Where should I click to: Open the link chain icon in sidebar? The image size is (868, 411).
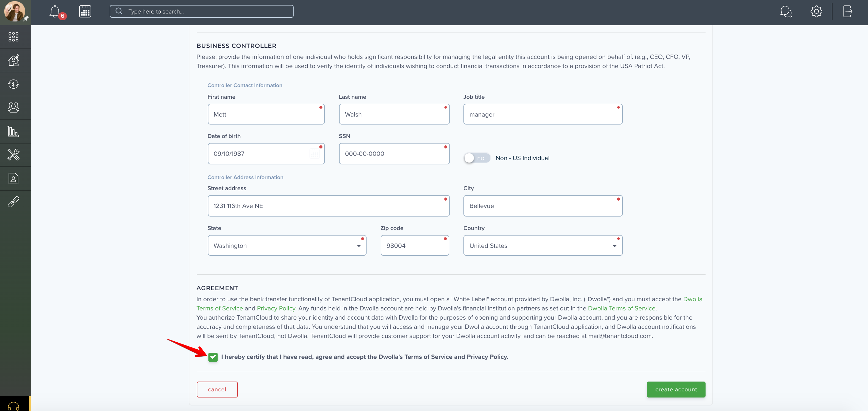13,202
